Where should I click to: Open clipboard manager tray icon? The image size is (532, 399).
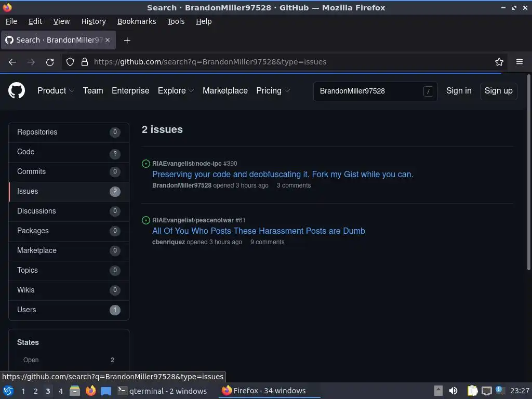(x=472, y=391)
